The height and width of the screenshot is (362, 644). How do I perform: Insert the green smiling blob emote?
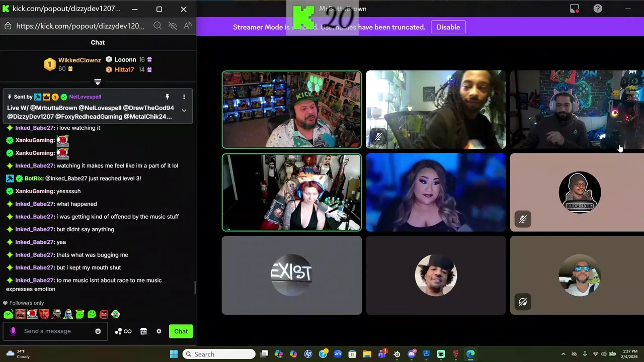[92, 314]
